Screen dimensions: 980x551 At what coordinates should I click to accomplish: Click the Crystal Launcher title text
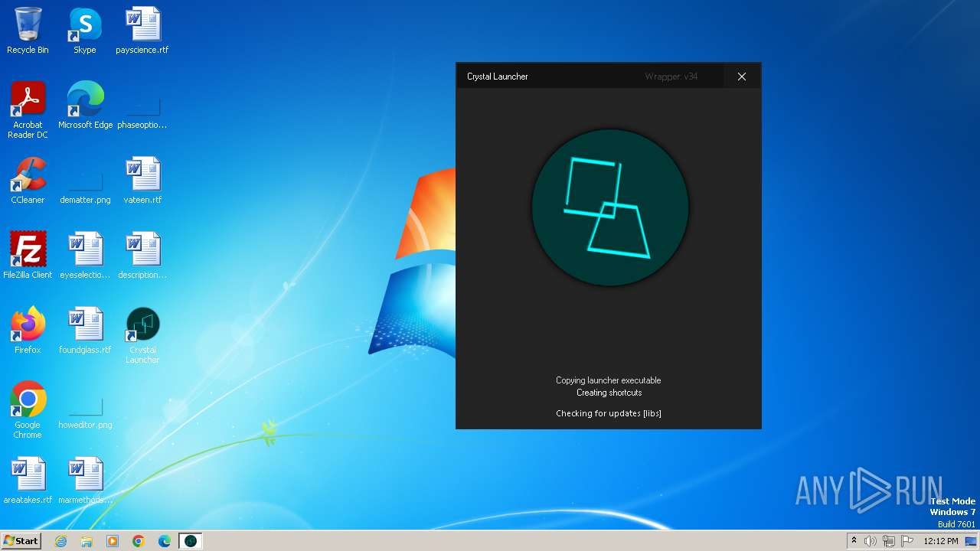[498, 77]
